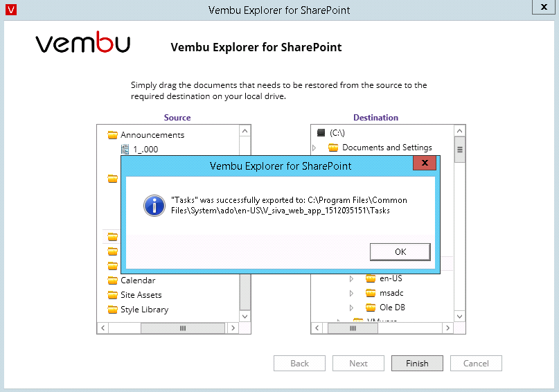
Task: Click the Finish button
Action: 417,363
